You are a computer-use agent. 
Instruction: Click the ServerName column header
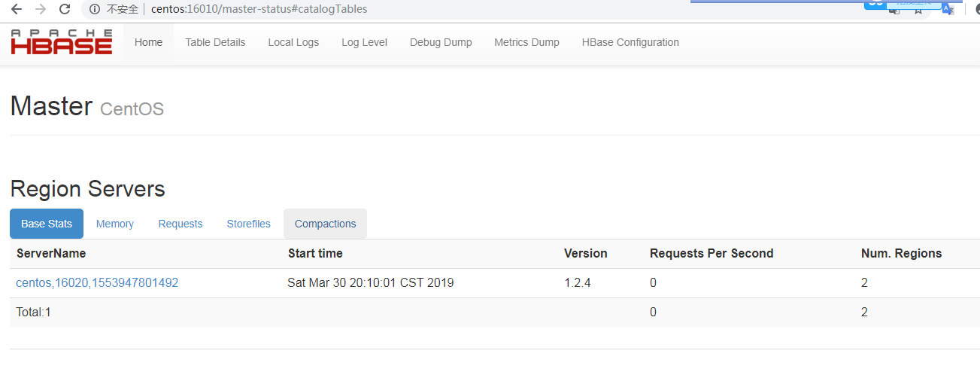(x=51, y=254)
